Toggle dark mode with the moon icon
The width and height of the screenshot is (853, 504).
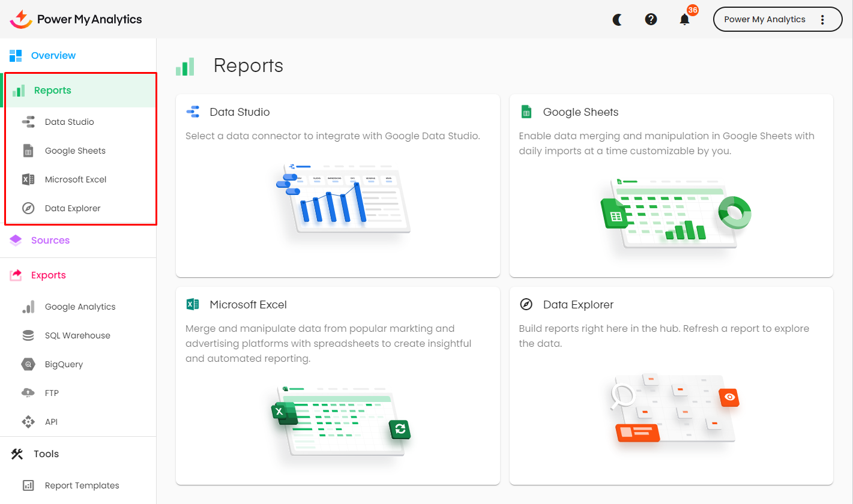[x=617, y=19]
